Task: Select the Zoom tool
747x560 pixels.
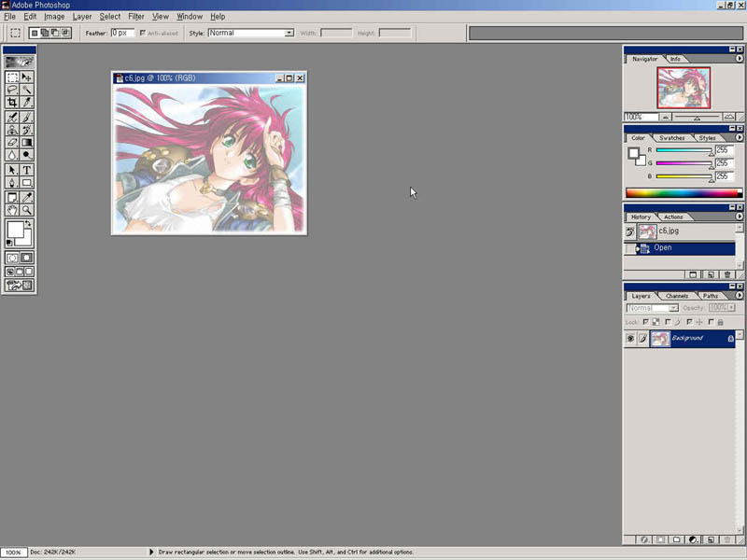Action: click(27, 210)
